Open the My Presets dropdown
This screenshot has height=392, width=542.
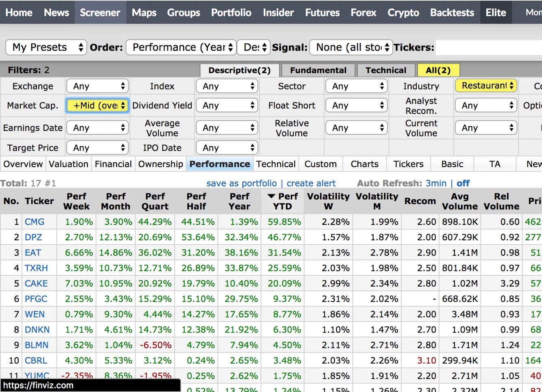[46, 48]
